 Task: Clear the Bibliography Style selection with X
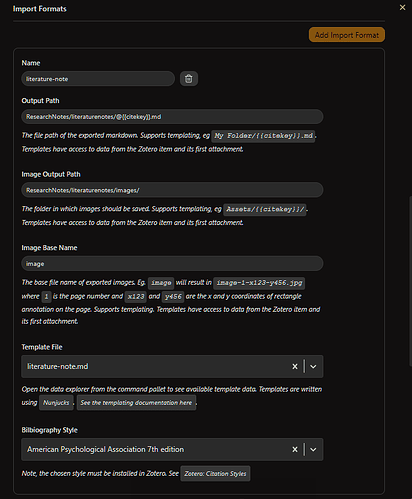click(x=295, y=449)
